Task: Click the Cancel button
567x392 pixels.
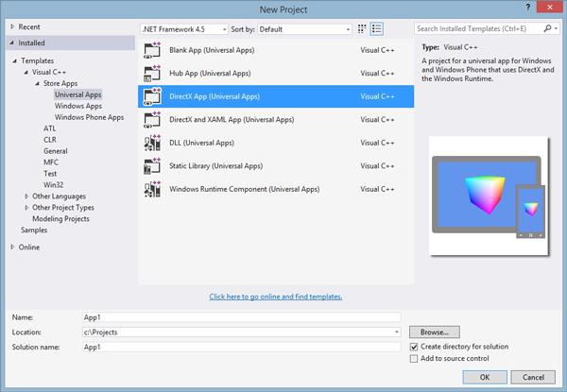Action: point(533,377)
